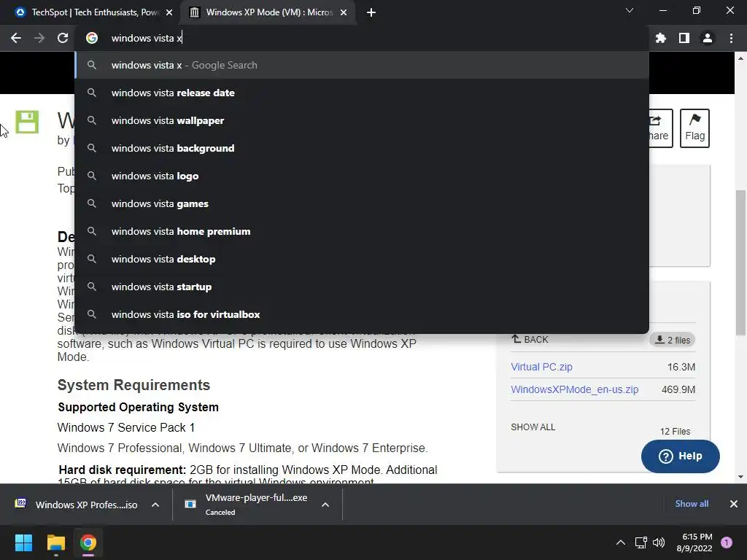This screenshot has width=747, height=560.
Task: Click the green floppy disk software icon
Action: pos(27,122)
